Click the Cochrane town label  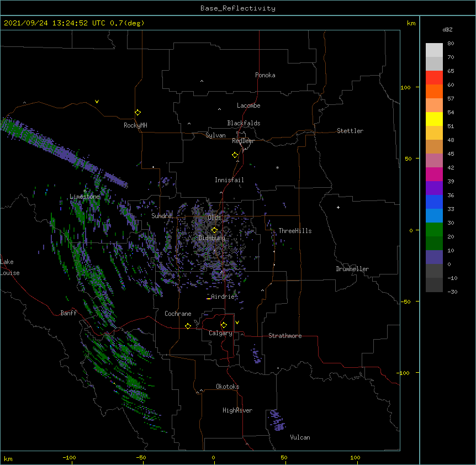point(178,314)
